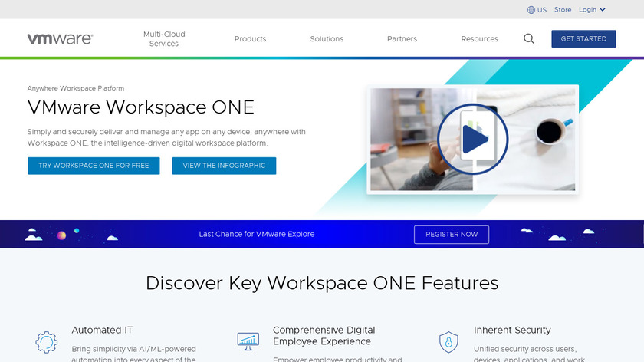The height and width of the screenshot is (362, 644).
Task: Click the VMware logo
Action: 60,38
